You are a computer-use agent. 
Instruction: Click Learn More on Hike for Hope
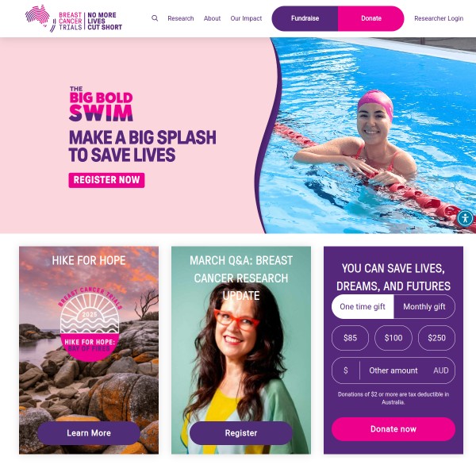click(89, 433)
